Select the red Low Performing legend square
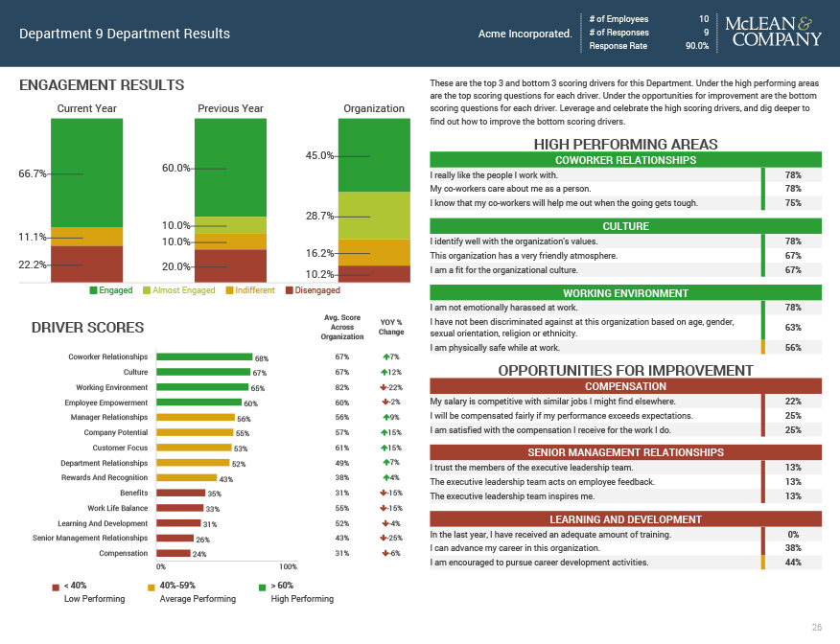This screenshot has width=840, height=644. click(x=56, y=586)
